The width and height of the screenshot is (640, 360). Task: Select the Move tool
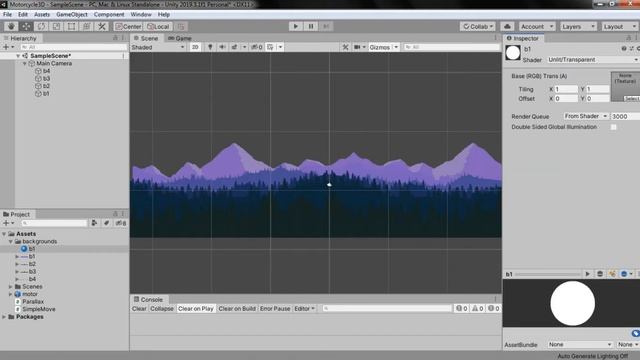pyautogui.click(x=26, y=27)
